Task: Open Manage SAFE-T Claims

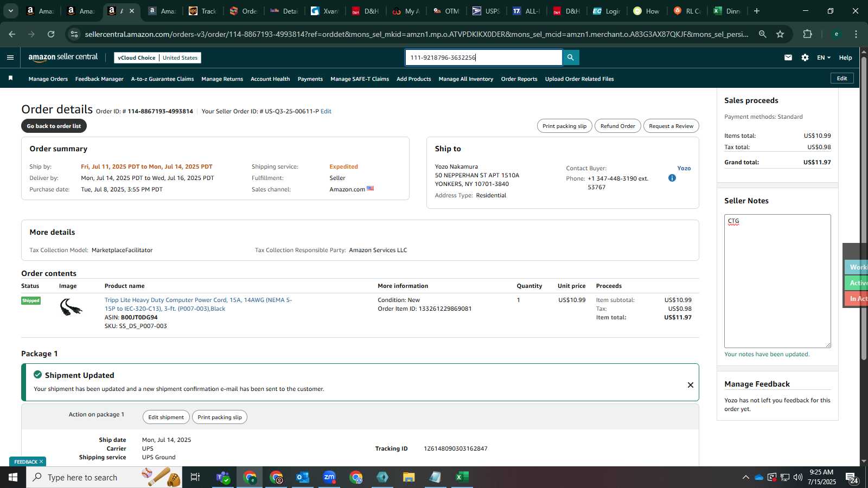Action: [x=360, y=79]
